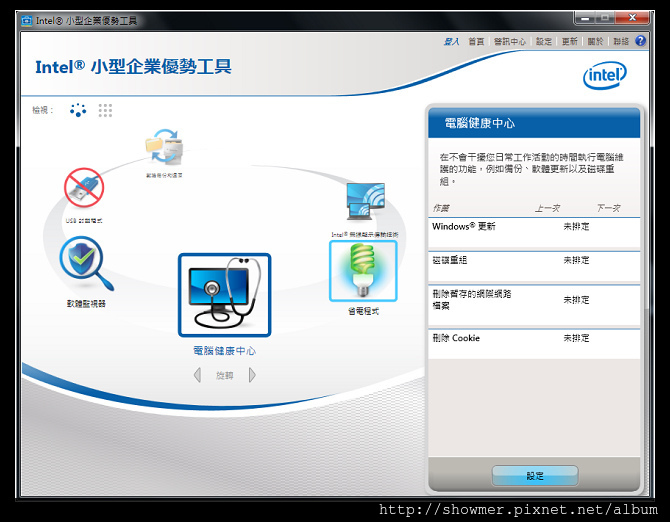Image resolution: width=670 pixels, height=522 pixels.
Task: Switch to grid view icon
Action: pos(105,110)
